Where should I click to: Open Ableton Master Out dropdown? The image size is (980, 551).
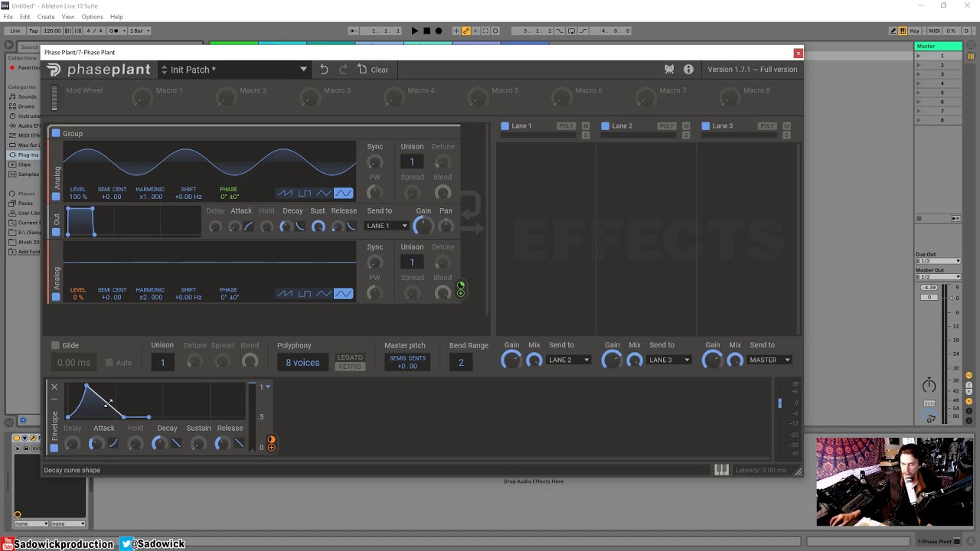click(939, 276)
